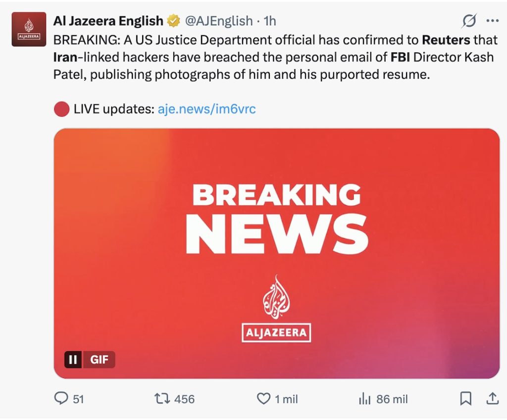Click the 1h tweet timestamp
Screen dimensions: 507x420
270,21
